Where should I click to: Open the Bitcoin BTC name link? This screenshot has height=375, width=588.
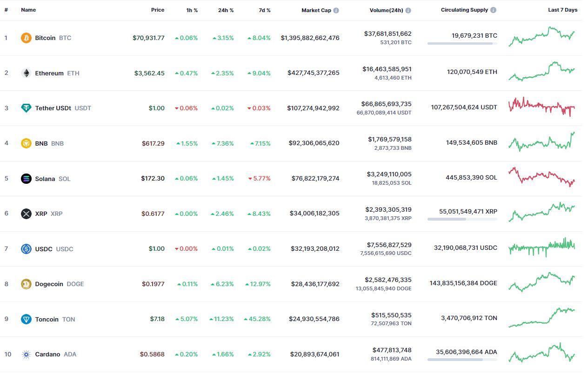tap(53, 38)
